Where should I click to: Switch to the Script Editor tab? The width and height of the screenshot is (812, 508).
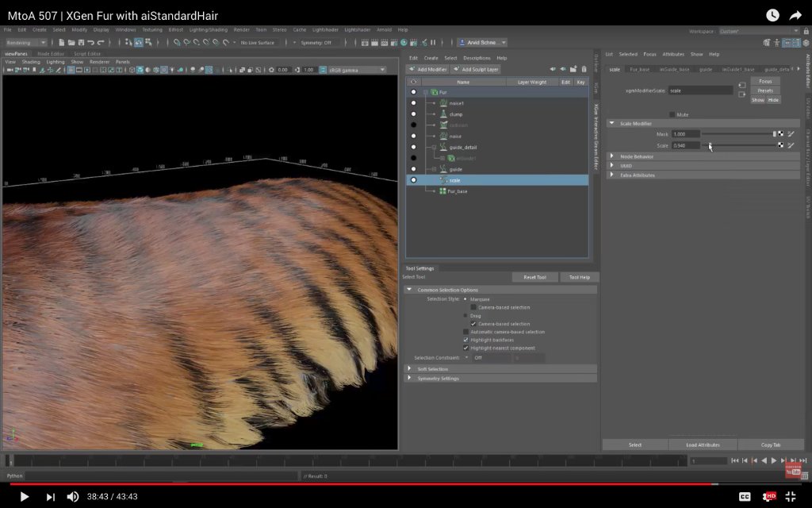coord(87,54)
